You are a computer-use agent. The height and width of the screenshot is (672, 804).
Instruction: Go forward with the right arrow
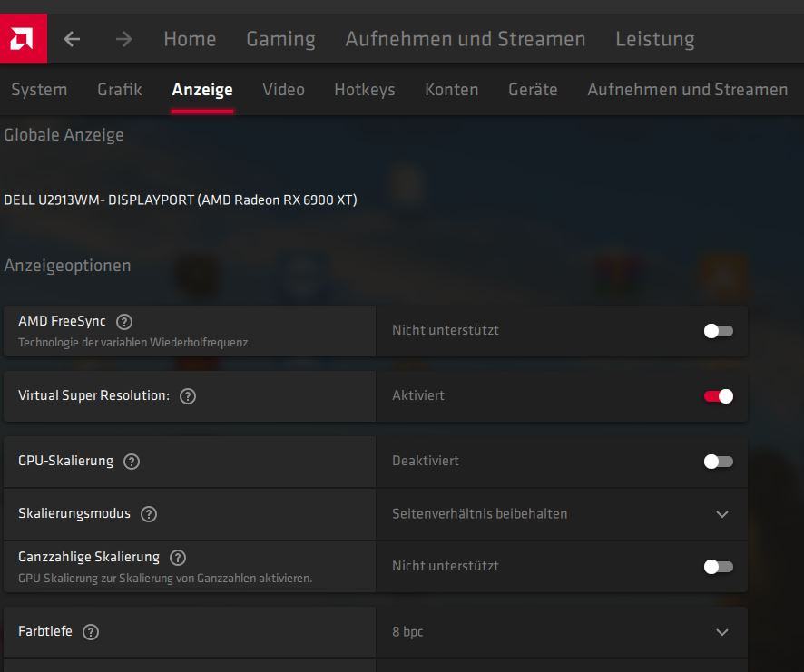123,39
